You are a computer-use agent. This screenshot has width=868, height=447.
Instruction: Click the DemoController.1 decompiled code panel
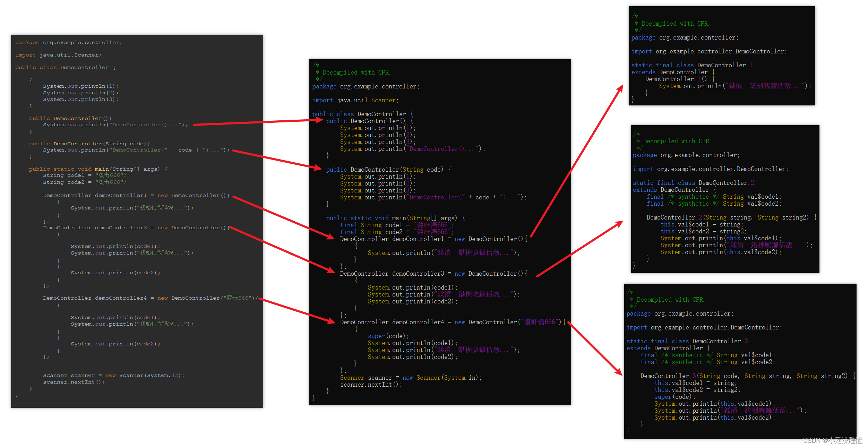[722, 55]
